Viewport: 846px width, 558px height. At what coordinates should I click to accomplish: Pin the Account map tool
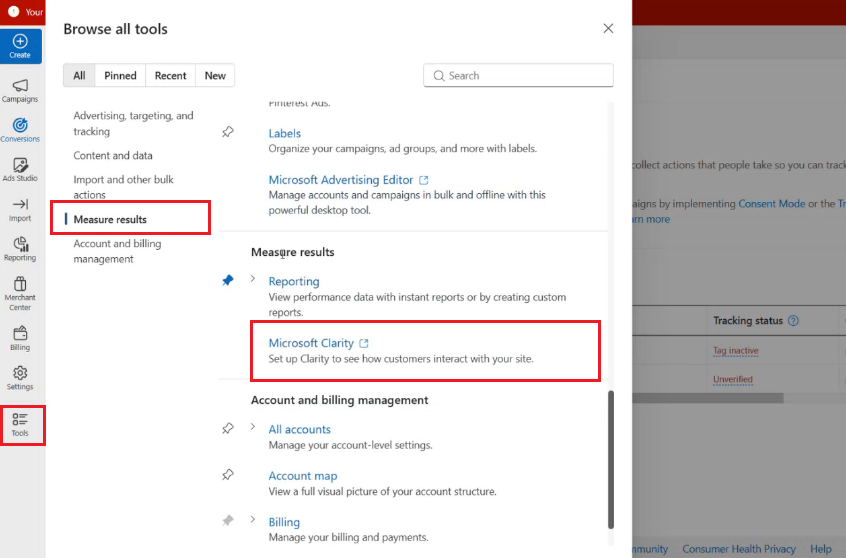point(228,475)
